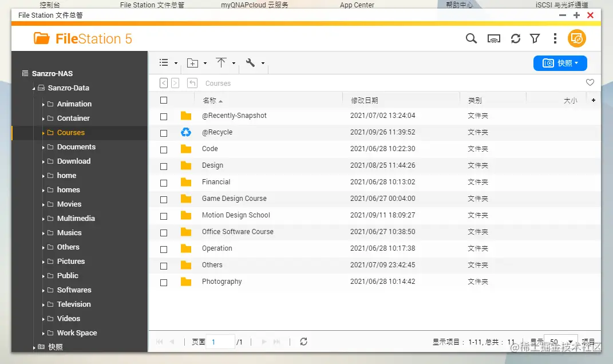Viewport: 613px width, 364px height.
Task: Open the new folder dropdown arrow
Action: [x=205, y=64]
